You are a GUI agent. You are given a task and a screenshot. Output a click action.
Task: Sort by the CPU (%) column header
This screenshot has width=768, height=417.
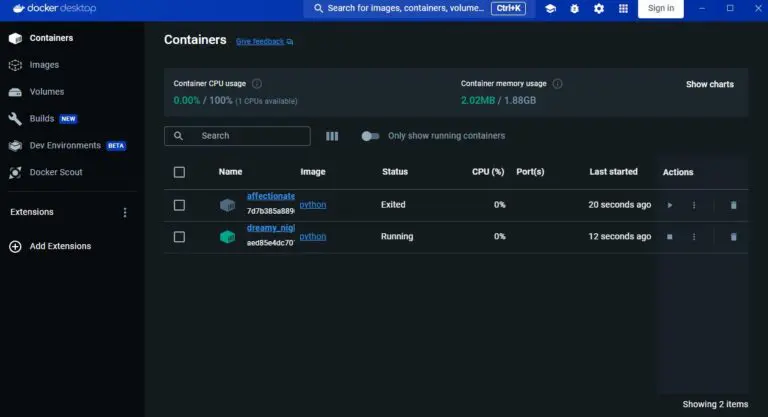[488, 172]
